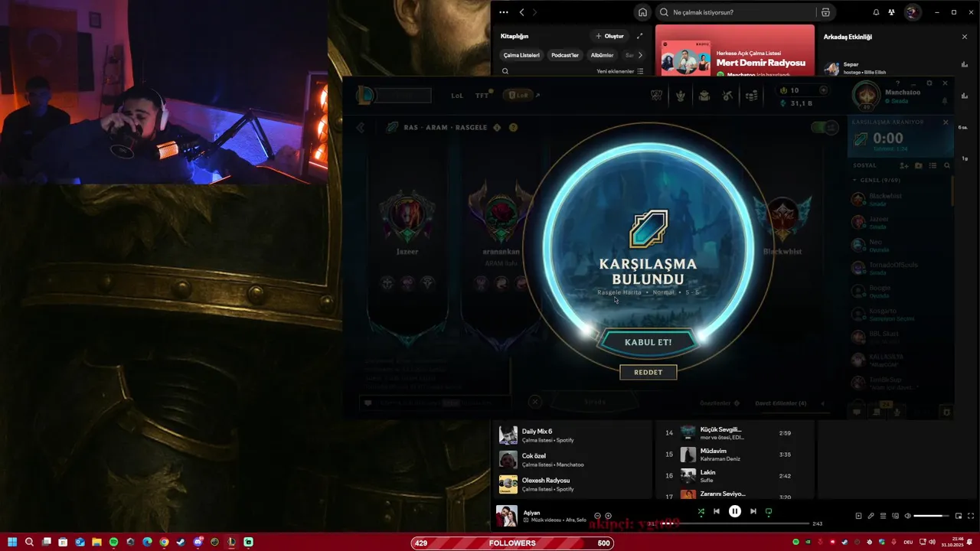Screen dimensions: 980x551
Task: Open Daily Mix 6 playlist
Action: (573, 435)
